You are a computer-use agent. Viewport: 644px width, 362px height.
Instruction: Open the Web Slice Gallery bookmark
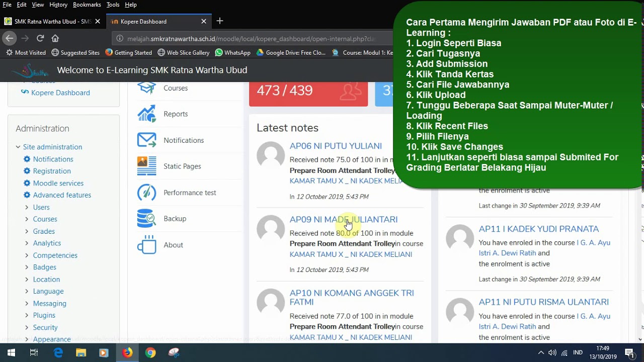point(183,52)
